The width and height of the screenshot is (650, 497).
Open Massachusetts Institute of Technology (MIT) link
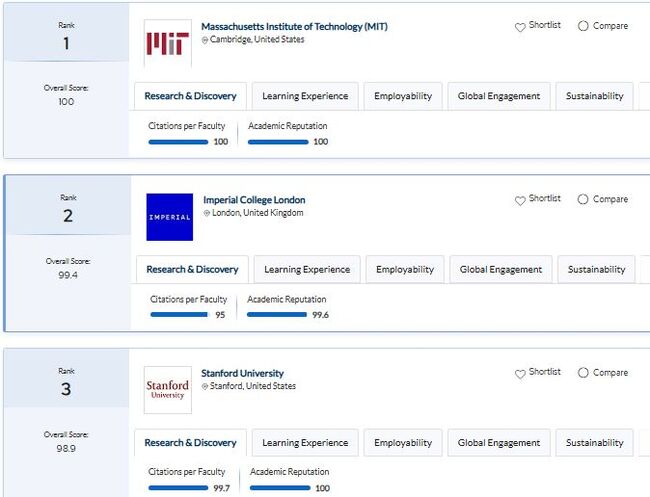tap(294, 27)
